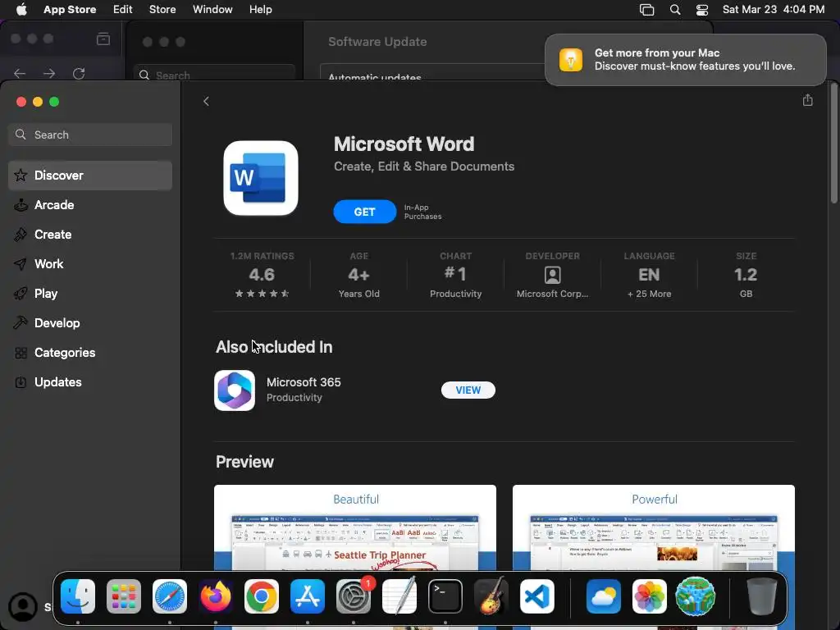Select Create in the sidebar
The width and height of the screenshot is (840, 630).
click(90, 234)
